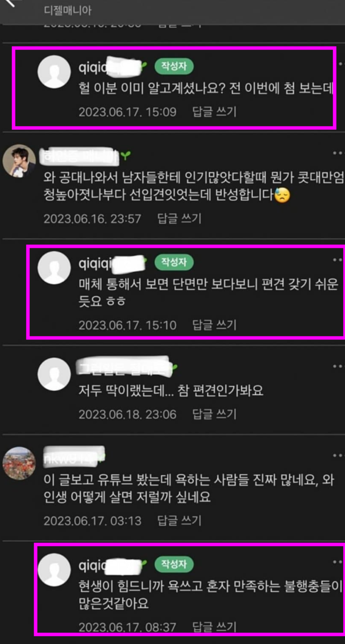Screen dimensions: 345x644
Task: Tap 답글 쓰기 under the 15:10 reply
Action: click(214, 325)
